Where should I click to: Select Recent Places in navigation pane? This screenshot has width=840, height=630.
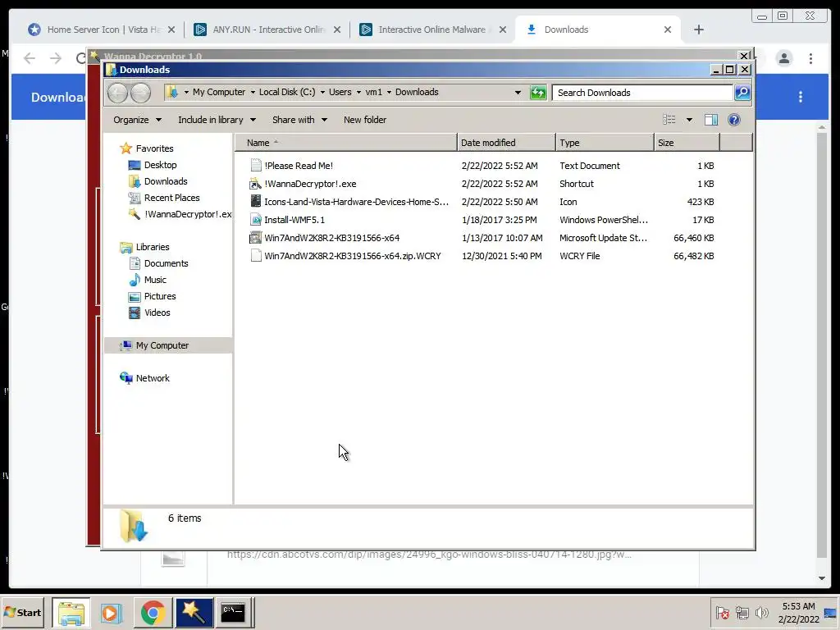point(171,198)
